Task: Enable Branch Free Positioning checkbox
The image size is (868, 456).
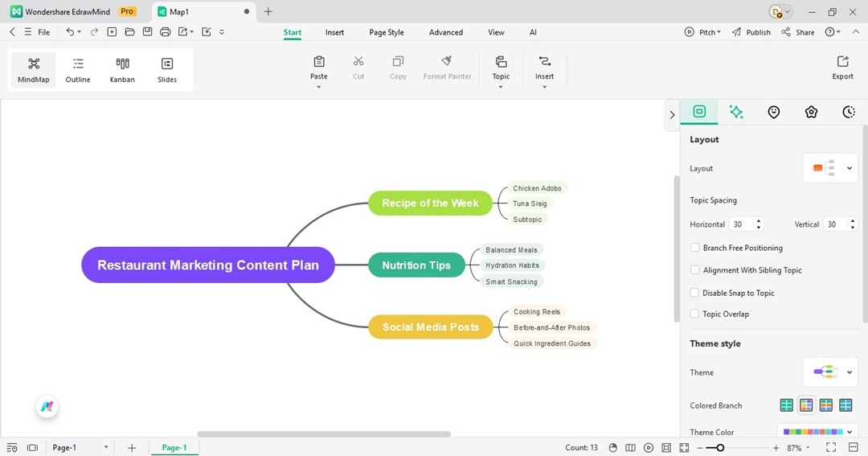Action: click(694, 248)
